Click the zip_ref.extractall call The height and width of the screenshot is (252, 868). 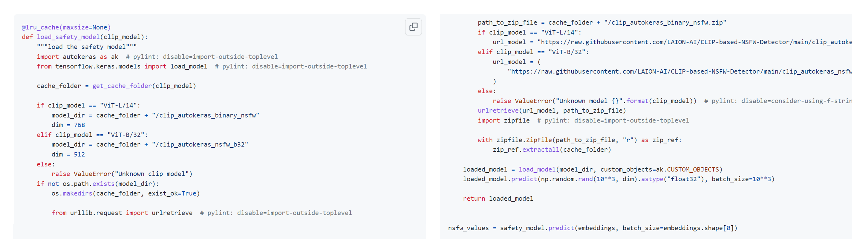tap(552, 150)
